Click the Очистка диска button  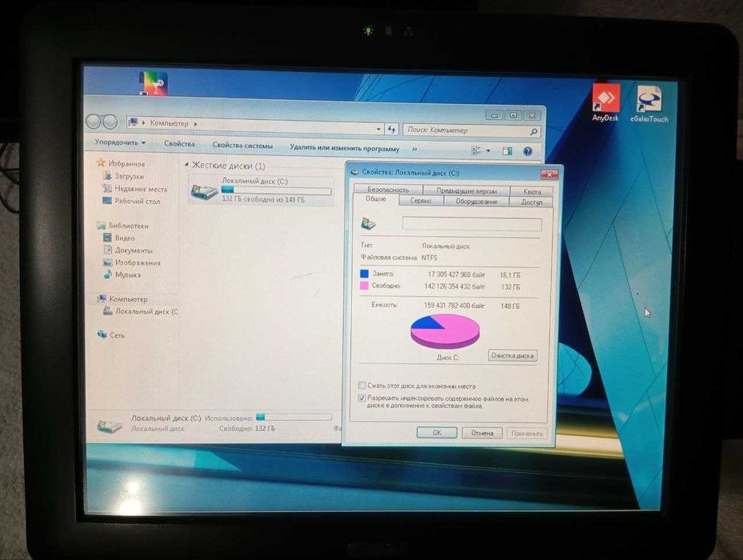click(512, 355)
